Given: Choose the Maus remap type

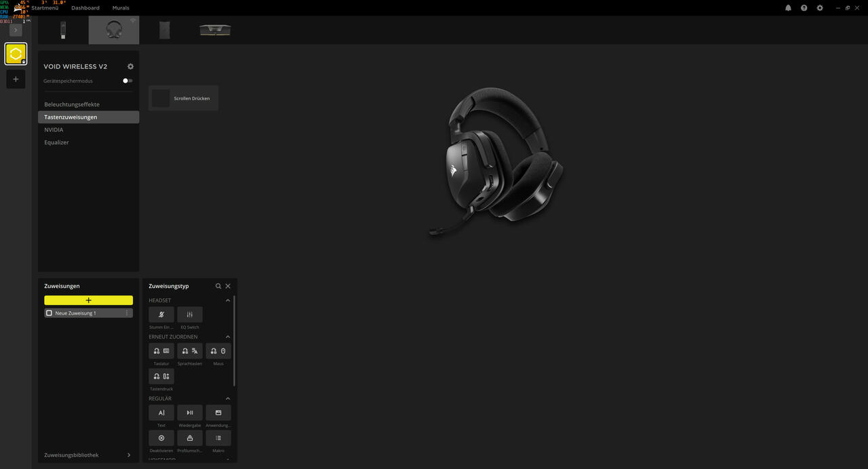Looking at the screenshot, I should pos(218,351).
